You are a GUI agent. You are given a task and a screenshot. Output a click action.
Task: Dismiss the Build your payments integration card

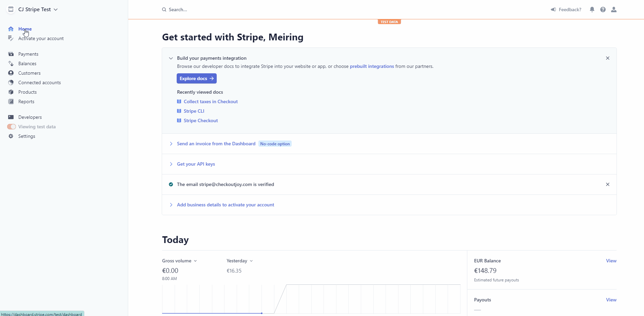608,58
